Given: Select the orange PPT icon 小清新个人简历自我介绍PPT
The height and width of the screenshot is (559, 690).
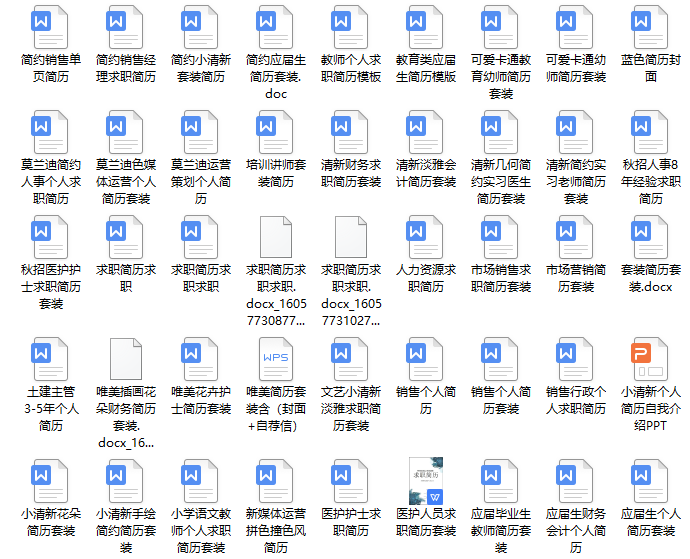Looking at the screenshot, I should click(650, 359).
